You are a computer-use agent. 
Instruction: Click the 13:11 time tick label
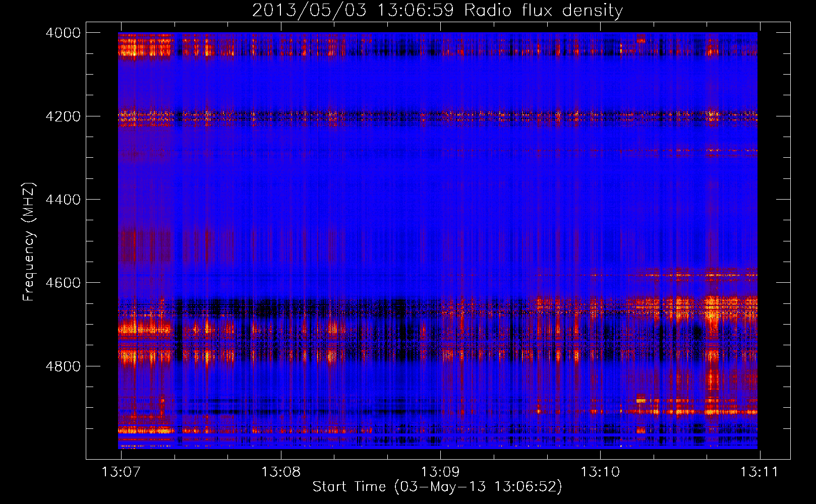tap(760, 472)
